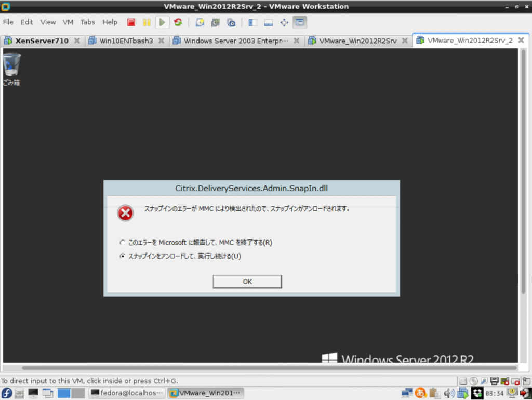The image size is (532, 400).
Task: Confirm the dialog with OK
Action: (247, 282)
